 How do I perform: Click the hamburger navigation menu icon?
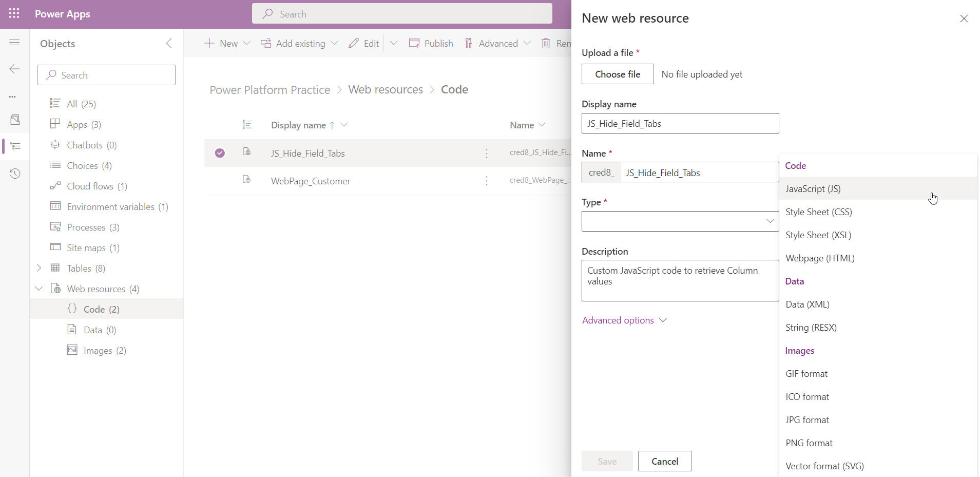14,43
